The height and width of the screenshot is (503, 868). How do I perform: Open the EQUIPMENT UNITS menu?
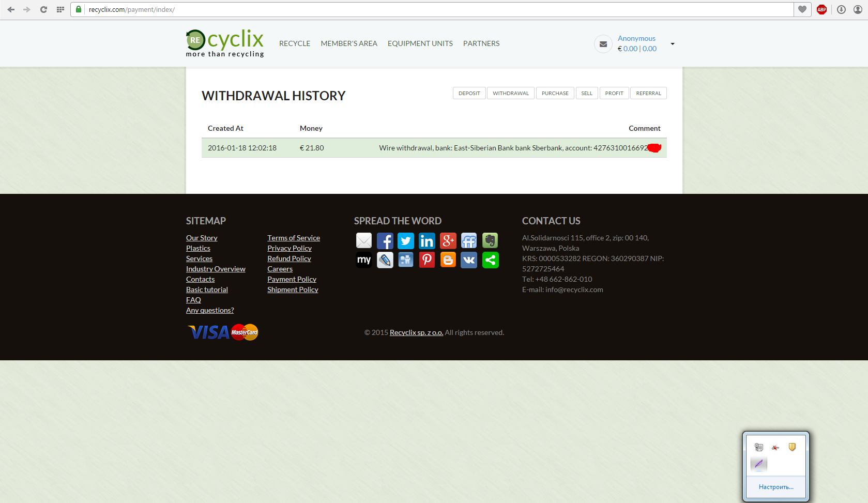[x=420, y=43]
